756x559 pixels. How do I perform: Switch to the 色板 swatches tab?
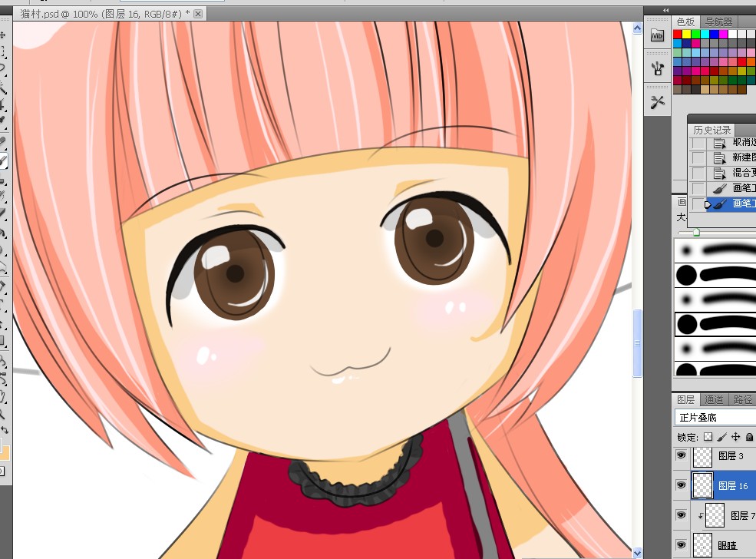pos(685,21)
